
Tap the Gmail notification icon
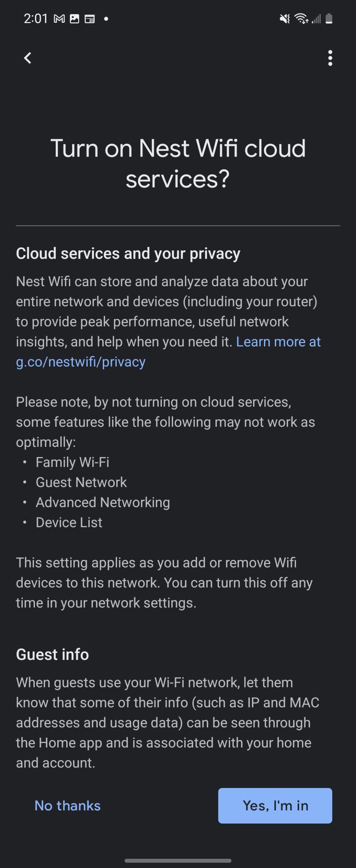pos(59,19)
